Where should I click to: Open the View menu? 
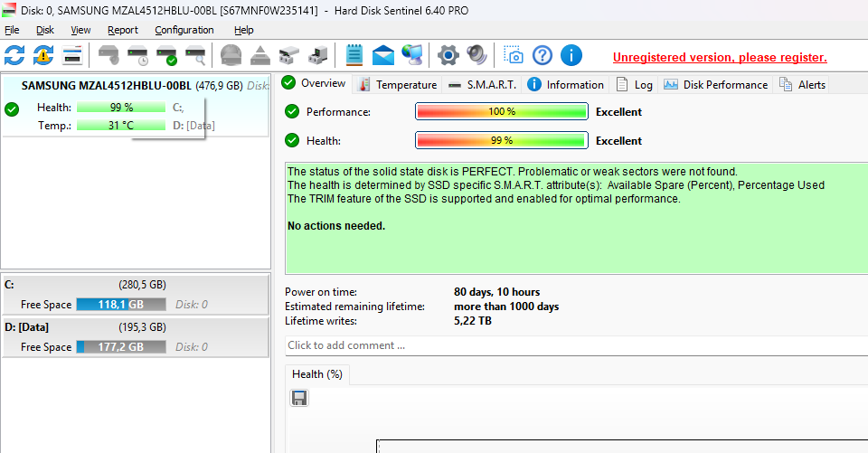pos(80,30)
